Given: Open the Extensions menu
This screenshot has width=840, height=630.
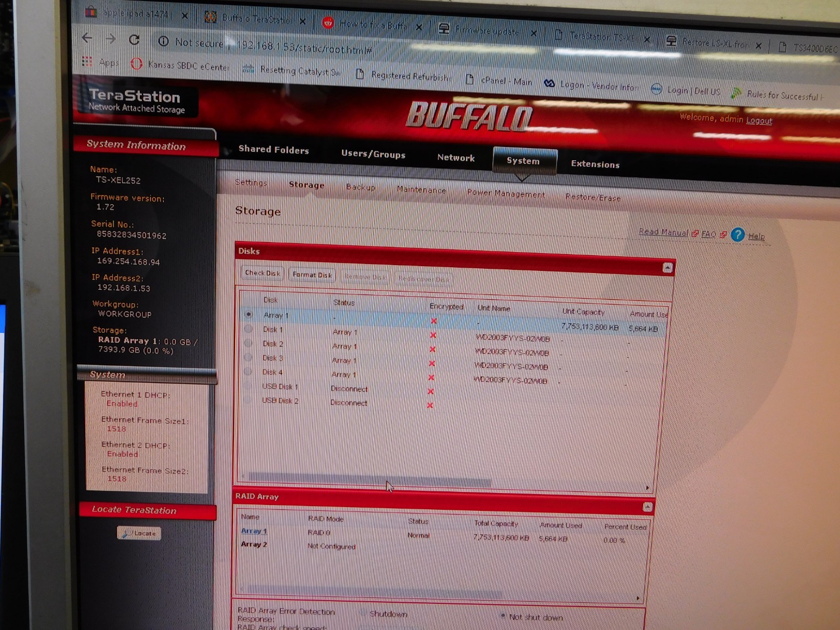Looking at the screenshot, I should (595, 164).
